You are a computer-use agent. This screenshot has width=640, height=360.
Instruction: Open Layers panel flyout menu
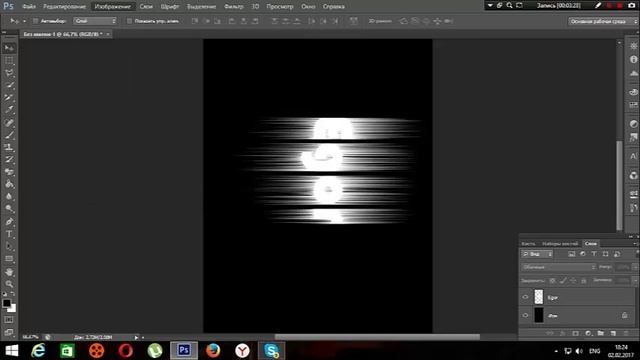pyautogui.click(x=636, y=244)
